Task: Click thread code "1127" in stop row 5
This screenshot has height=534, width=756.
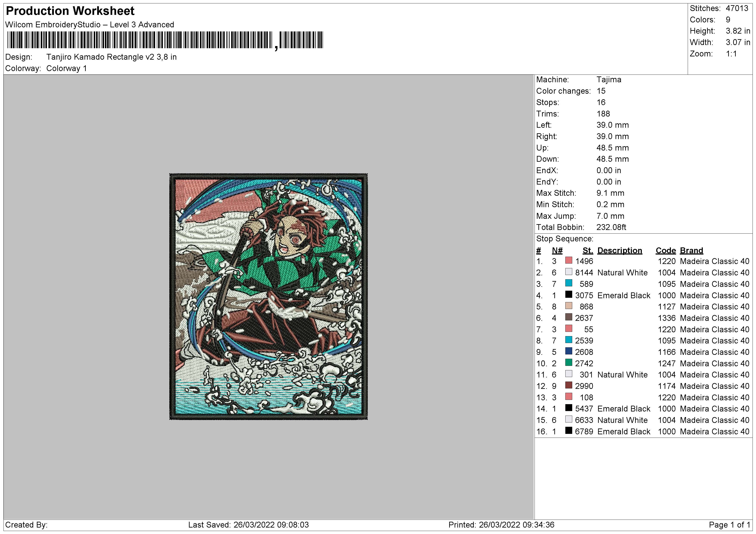Action: (x=667, y=307)
